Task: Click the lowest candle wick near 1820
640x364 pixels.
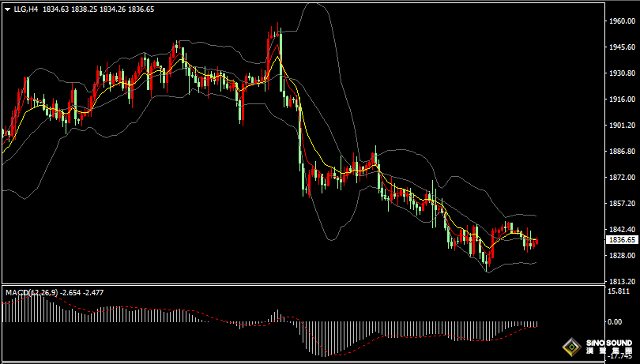Action: (487, 262)
